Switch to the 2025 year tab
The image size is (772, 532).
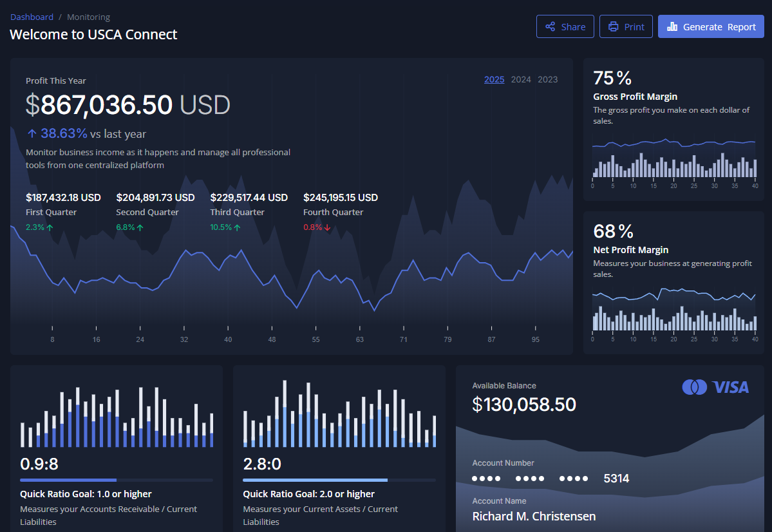494,79
